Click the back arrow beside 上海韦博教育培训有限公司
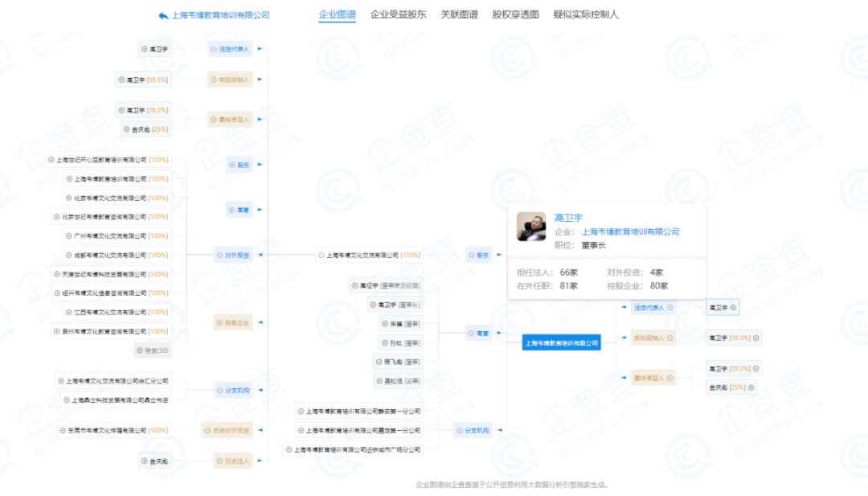 163,15
